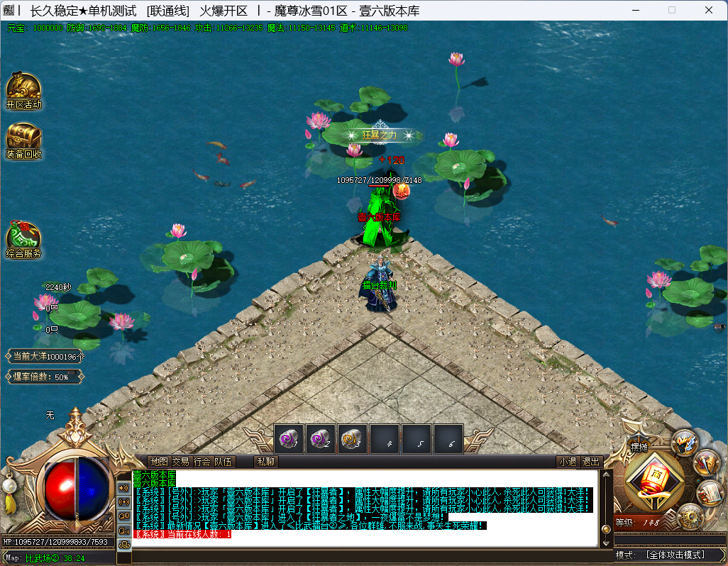Open the scroll pages bag icon

pos(710,494)
